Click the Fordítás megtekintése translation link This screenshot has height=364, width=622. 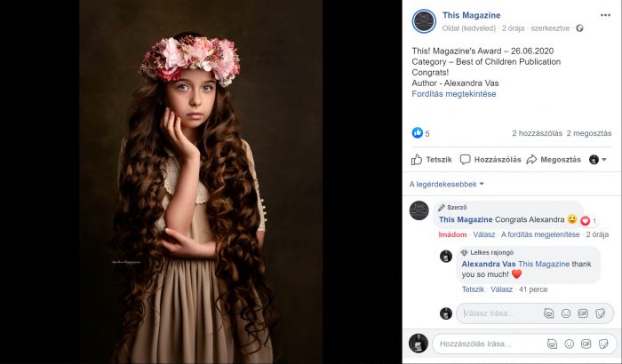[454, 94]
